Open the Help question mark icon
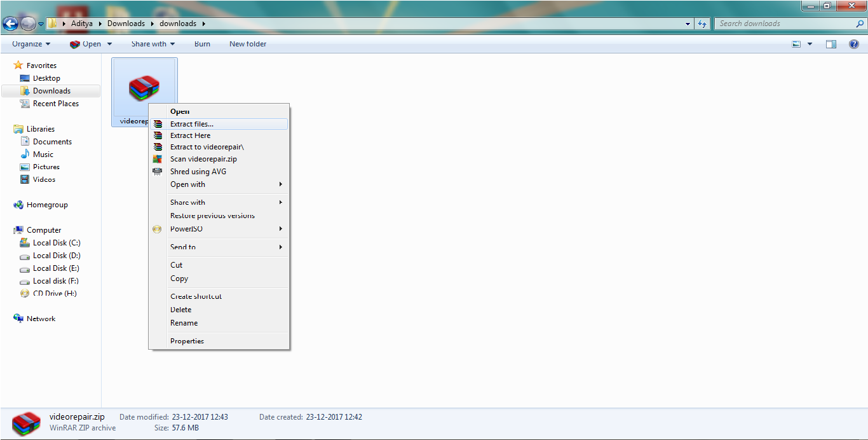 click(854, 44)
